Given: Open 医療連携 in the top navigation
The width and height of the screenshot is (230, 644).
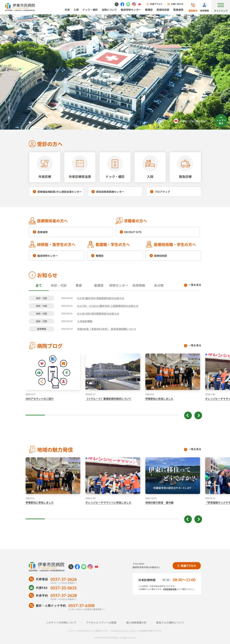Looking at the screenshot, I should pyautogui.click(x=178, y=10).
